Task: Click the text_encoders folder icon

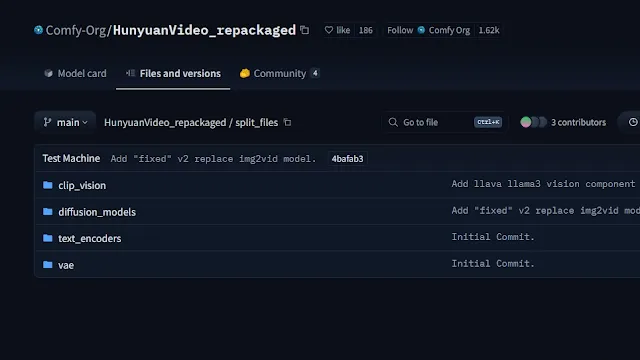Action: point(48,238)
